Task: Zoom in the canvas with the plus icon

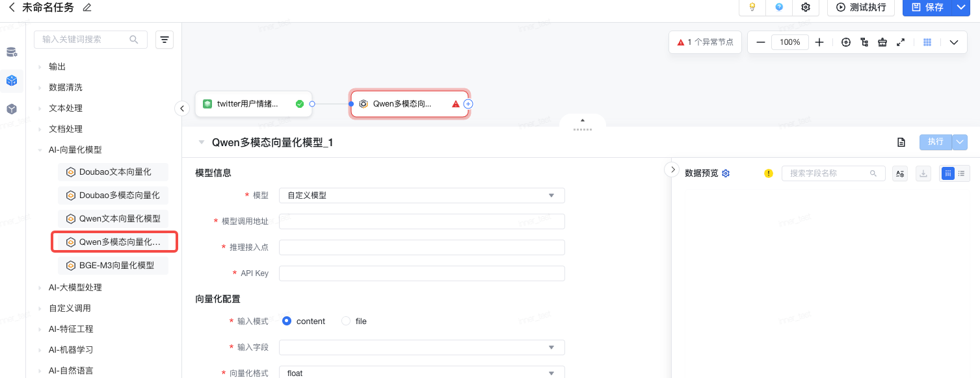Action: click(819, 42)
